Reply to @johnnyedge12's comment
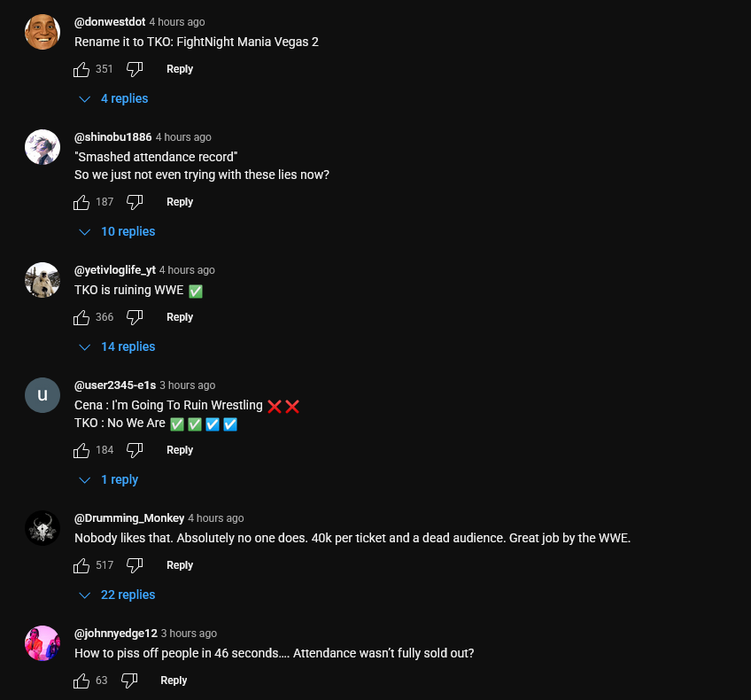This screenshot has width=751, height=700. coord(174,681)
